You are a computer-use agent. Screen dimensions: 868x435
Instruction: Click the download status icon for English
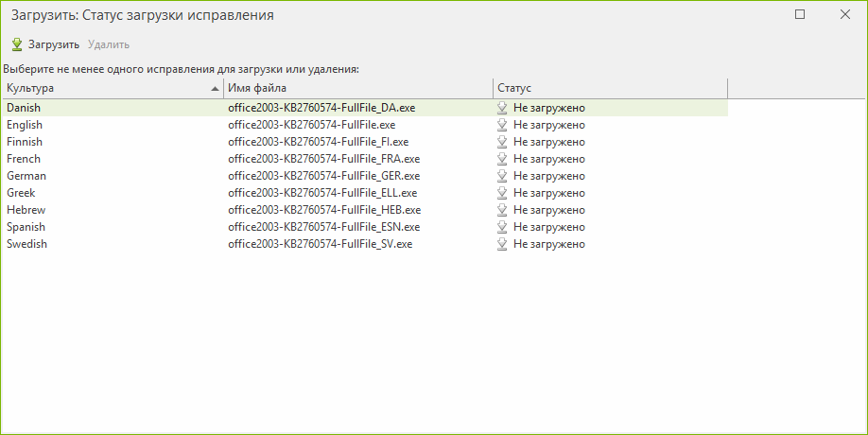(502, 125)
